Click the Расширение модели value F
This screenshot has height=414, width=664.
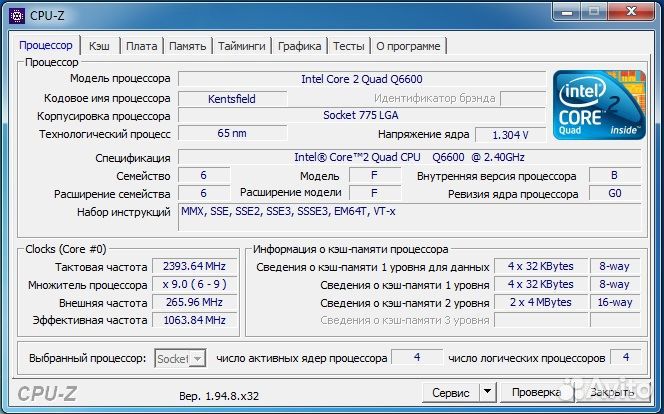coord(375,193)
